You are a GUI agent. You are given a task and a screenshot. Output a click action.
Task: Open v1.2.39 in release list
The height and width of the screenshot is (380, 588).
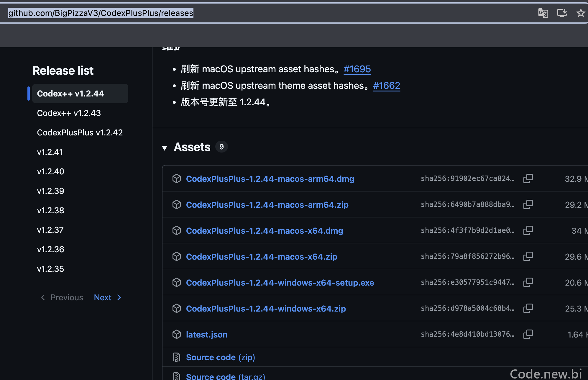coord(51,191)
